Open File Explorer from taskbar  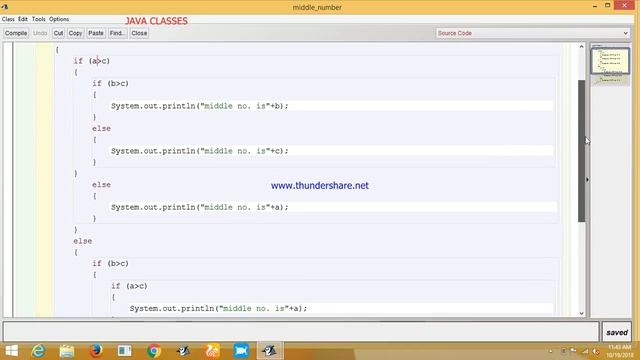point(67,351)
